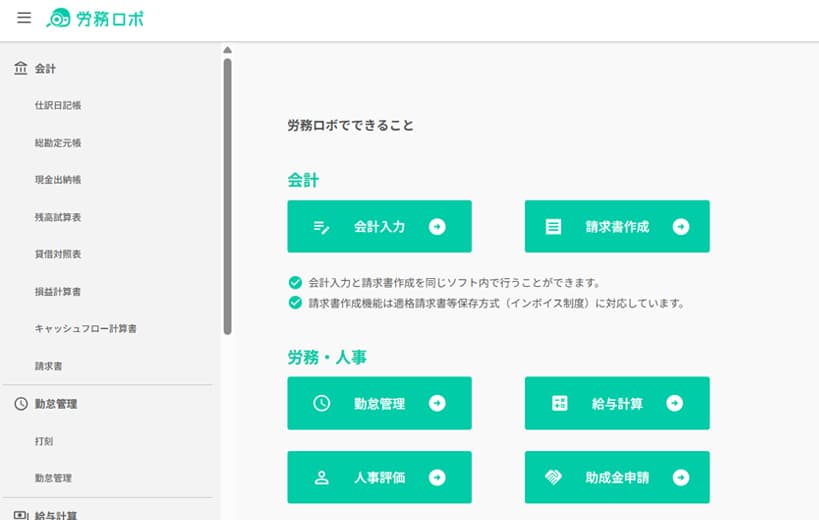Click handshake icon on 助成金申請 button
Image resolution: width=819 pixels, height=520 pixels.
[x=553, y=477]
